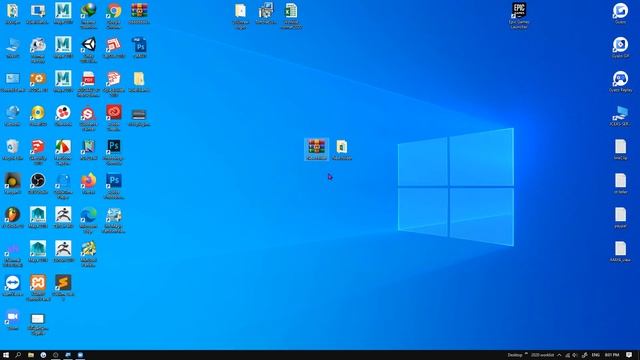640x360 pixels.
Task: Open the taskbar clock and calendar
Action: pos(611,355)
